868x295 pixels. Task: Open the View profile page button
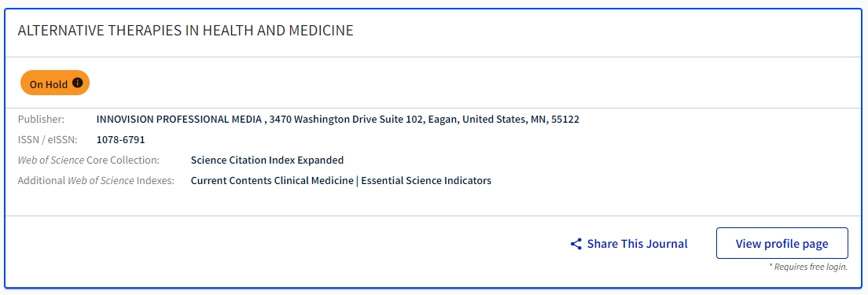782,243
